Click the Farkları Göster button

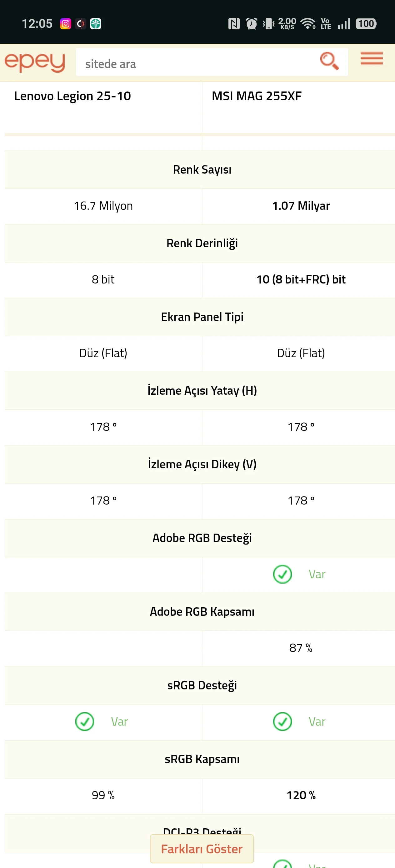tap(202, 849)
